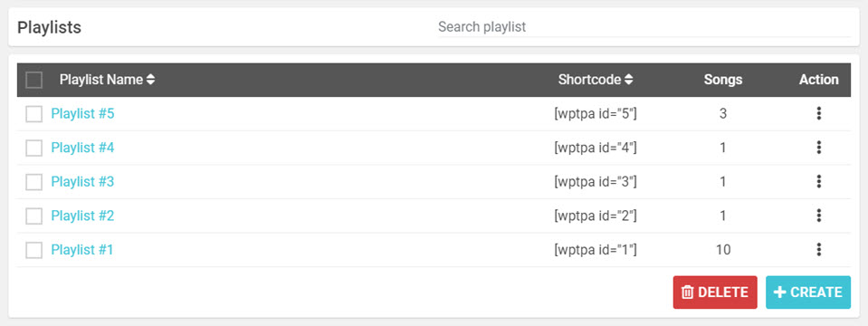Tick the select-all checkbox in header
Viewport: 868px width, 326px height.
[x=33, y=81]
